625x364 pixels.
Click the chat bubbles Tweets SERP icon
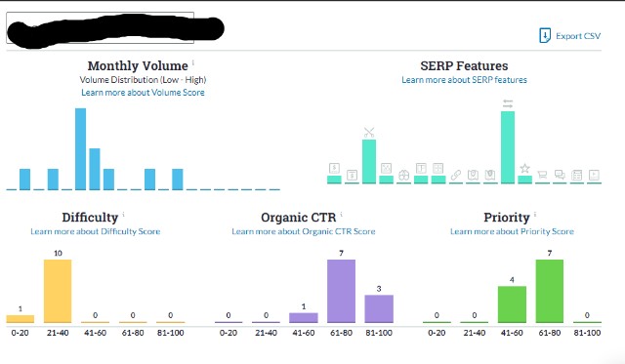(560, 175)
